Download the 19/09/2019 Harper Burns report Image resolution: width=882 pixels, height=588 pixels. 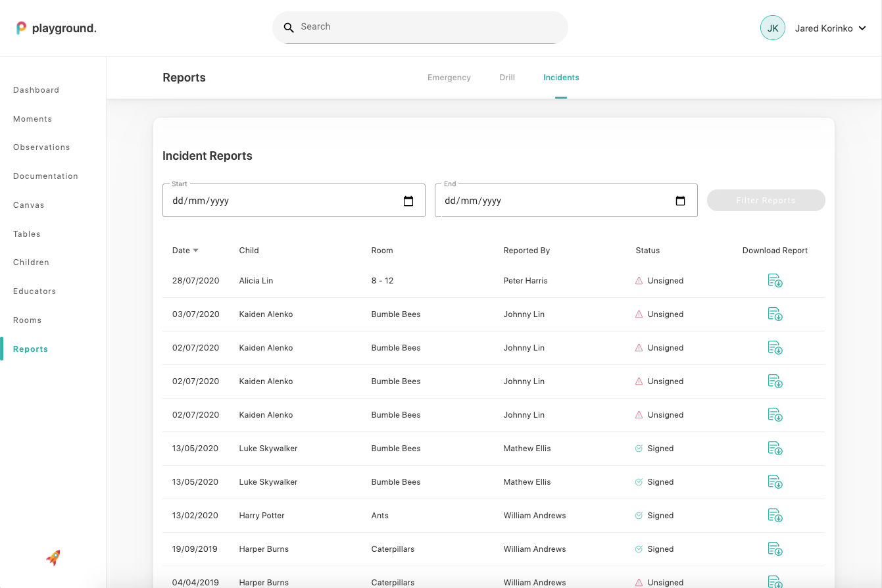point(775,549)
